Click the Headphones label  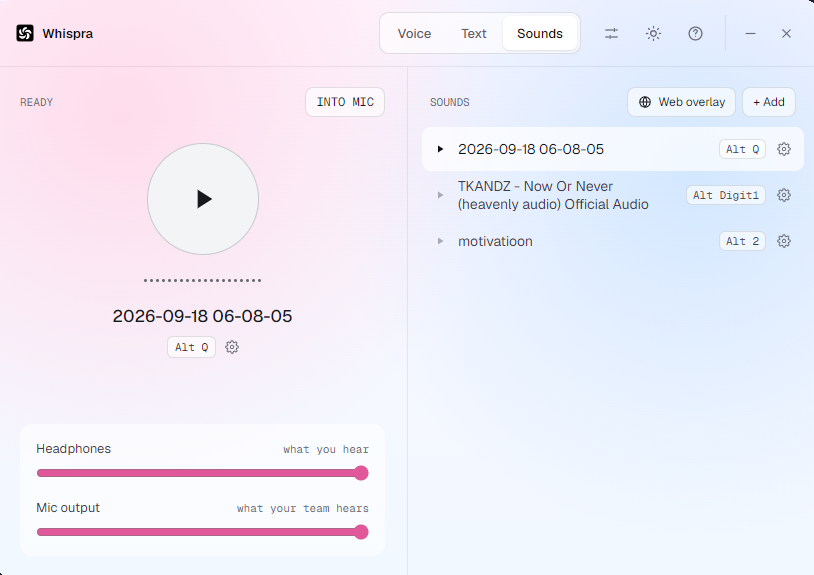pyautogui.click(x=74, y=449)
